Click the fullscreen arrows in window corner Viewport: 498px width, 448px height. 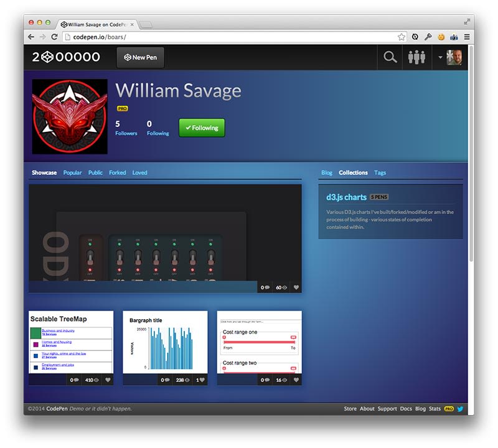[466, 21]
